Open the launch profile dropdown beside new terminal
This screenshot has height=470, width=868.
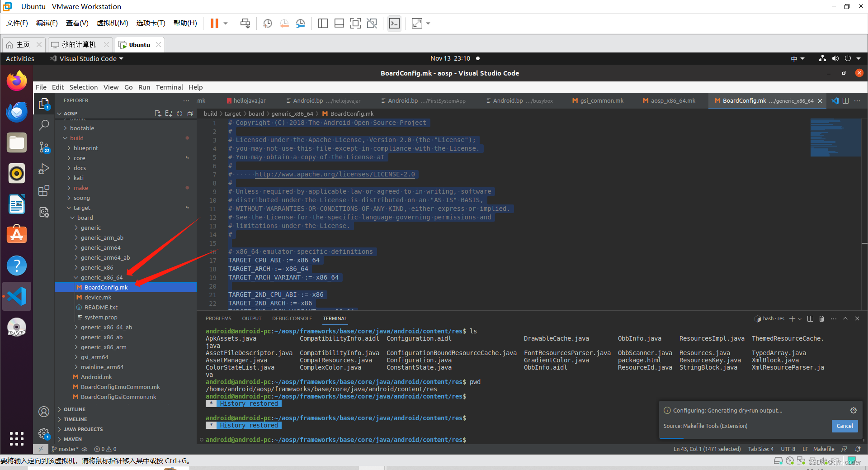pos(800,318)
